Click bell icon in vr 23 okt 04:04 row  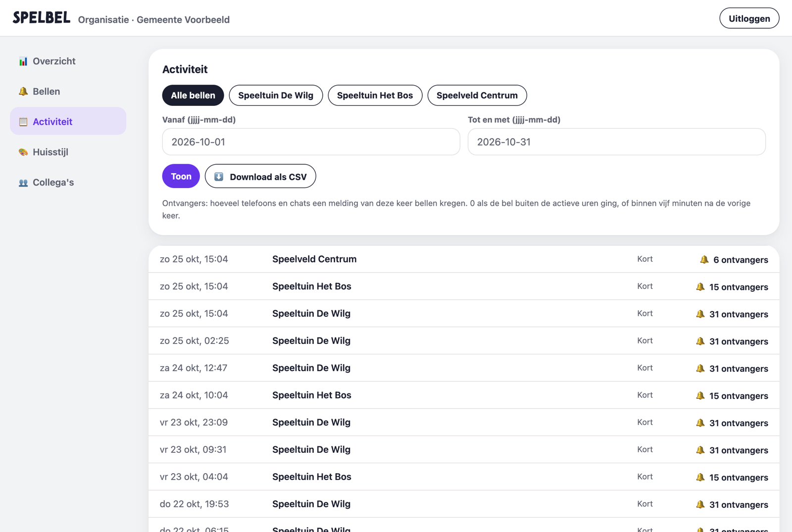click(x=700, y=477)
